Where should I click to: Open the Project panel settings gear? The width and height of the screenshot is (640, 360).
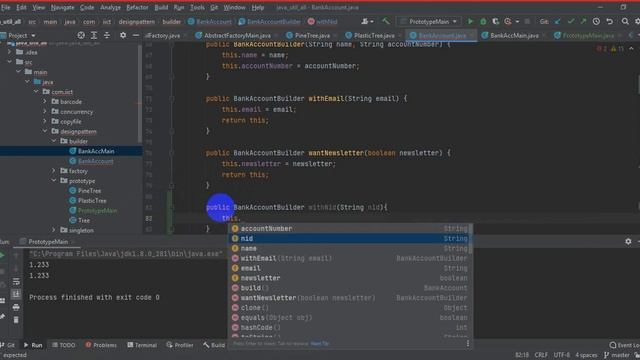[123, 36]
